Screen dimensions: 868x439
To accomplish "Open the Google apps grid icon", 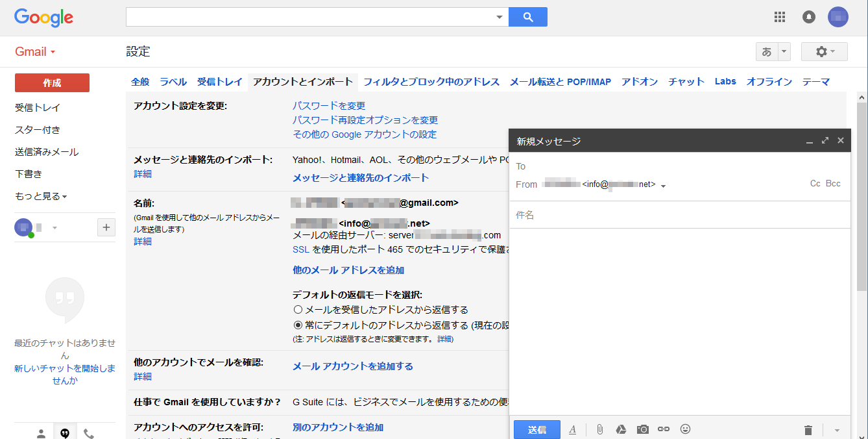I will point(780,17).
